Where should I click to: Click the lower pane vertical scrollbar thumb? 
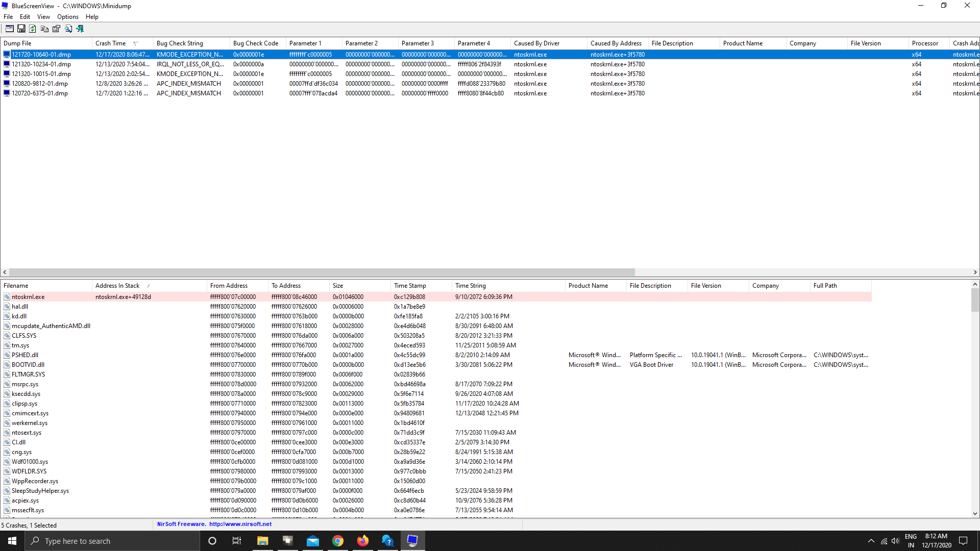[x=975, y=300]
